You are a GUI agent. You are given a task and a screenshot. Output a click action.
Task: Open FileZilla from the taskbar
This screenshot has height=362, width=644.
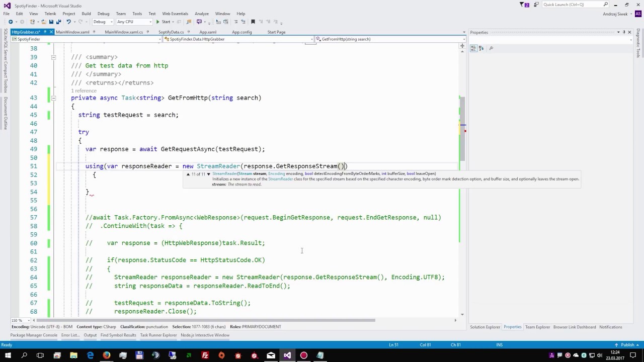tap(205, 355)
